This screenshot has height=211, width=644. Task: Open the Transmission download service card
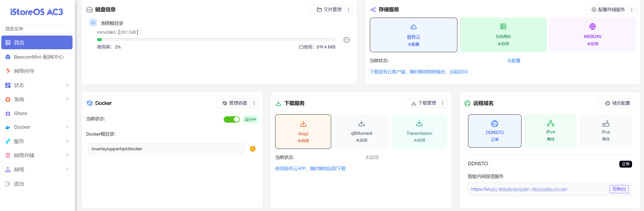tap(419, 132)
